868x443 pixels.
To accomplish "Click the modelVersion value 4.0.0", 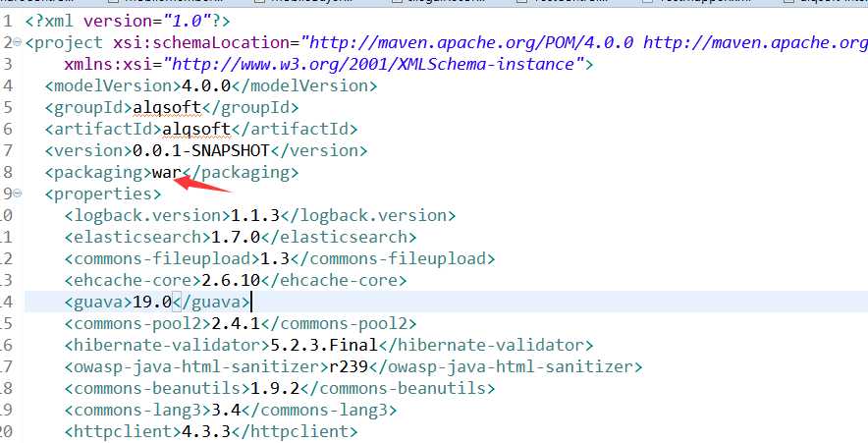I will (206, 85).
